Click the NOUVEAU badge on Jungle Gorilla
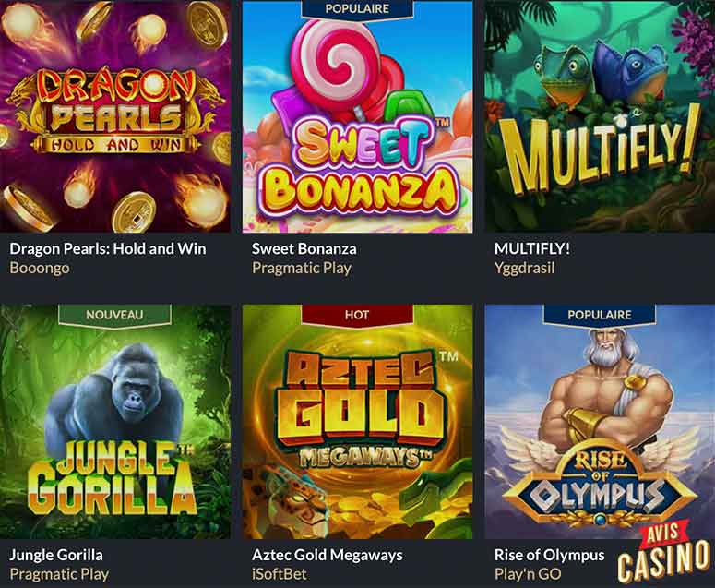715x588 pixels. (114, 315)
